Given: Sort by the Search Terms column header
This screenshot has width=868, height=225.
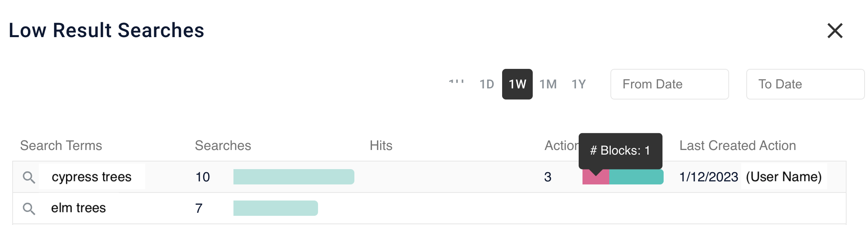Looking at the screenshot, I should coord(61,146).
